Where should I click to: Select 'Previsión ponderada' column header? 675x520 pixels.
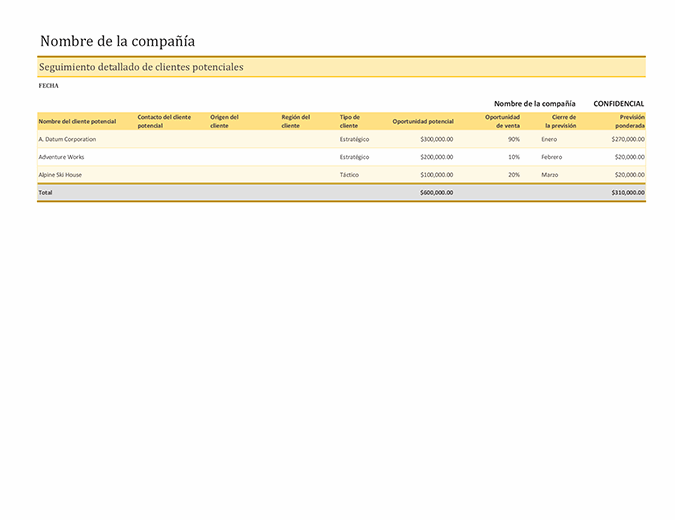pos(630,121)
